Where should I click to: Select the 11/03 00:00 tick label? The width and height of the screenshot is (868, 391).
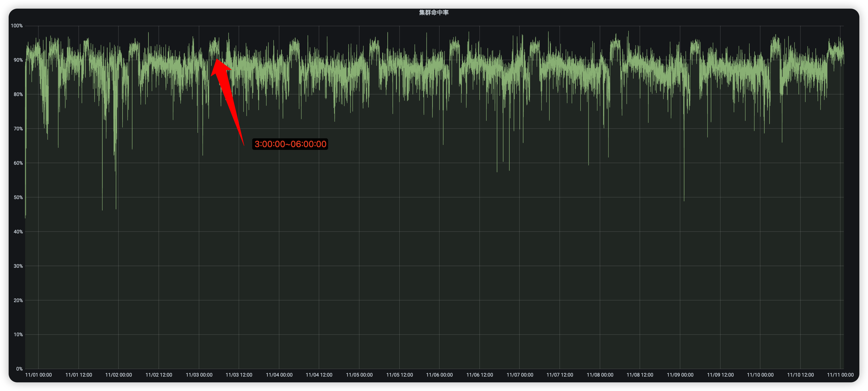click(x=199, y=375)
